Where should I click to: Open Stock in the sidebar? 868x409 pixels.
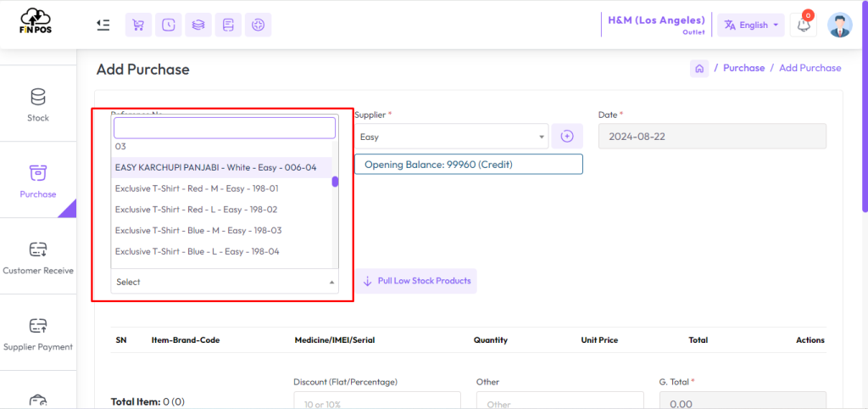tap(38, 104)
